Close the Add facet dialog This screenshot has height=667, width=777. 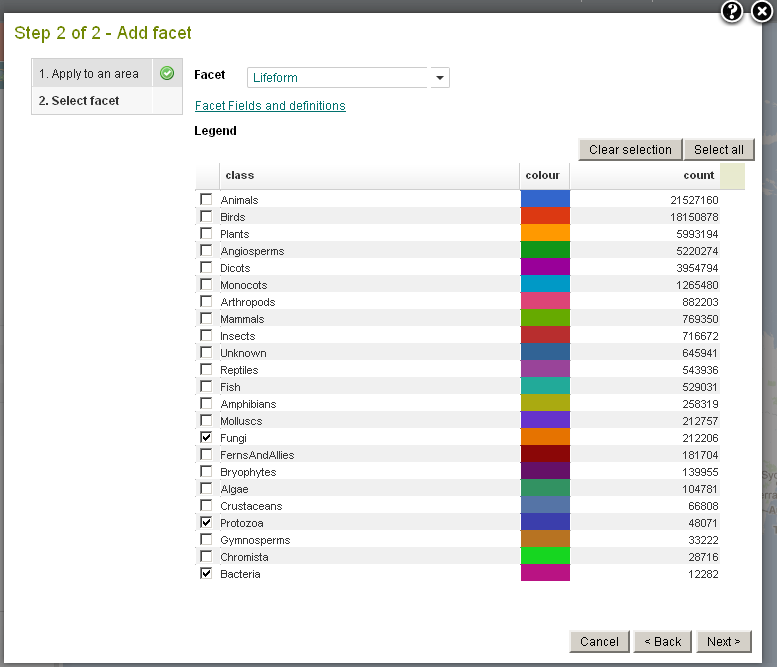coord(762,12)
